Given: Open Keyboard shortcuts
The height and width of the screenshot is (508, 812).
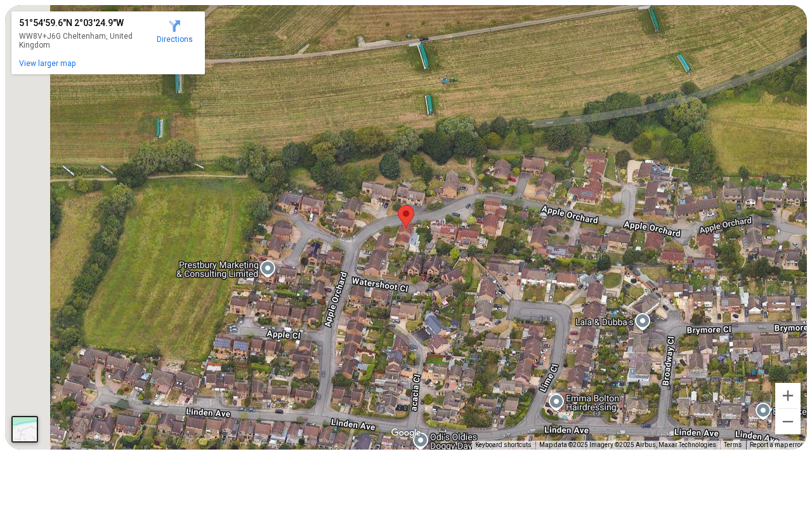Looking at the screenshot, I should pyautogui.click(x=503, y=444).
